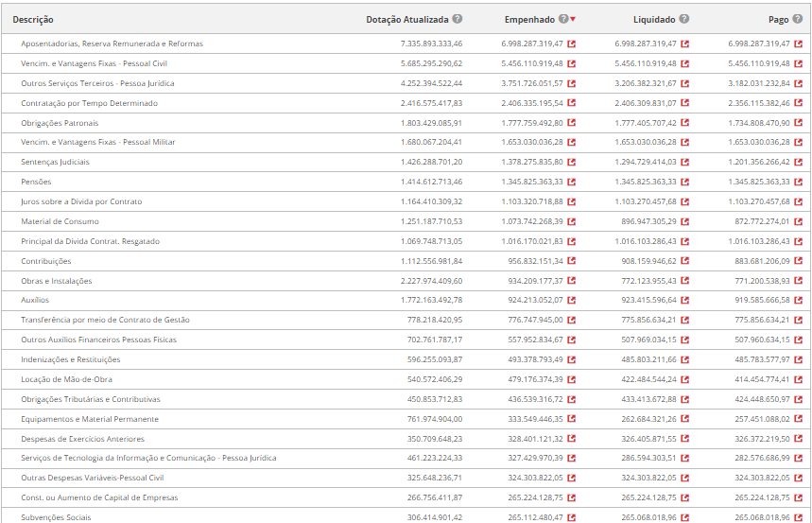
Task: Open Pago link icon for Subvenções Sociais row
Action: 798,517
